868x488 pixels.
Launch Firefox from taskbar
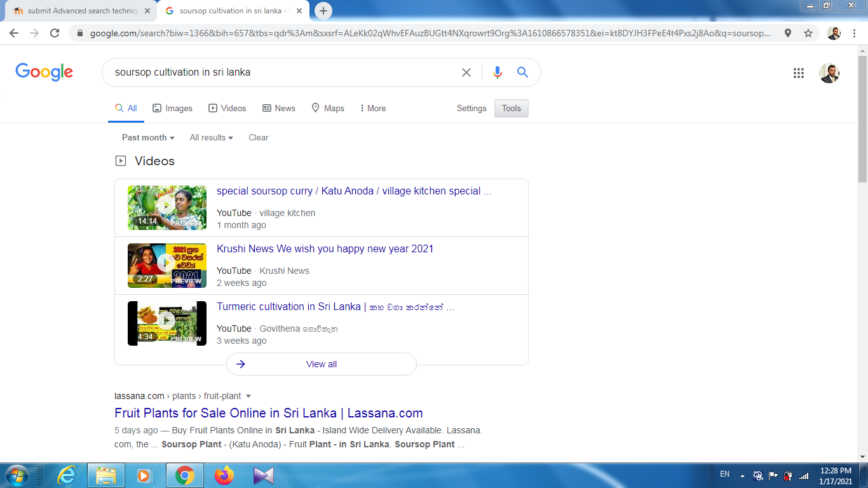coord(224,475)
